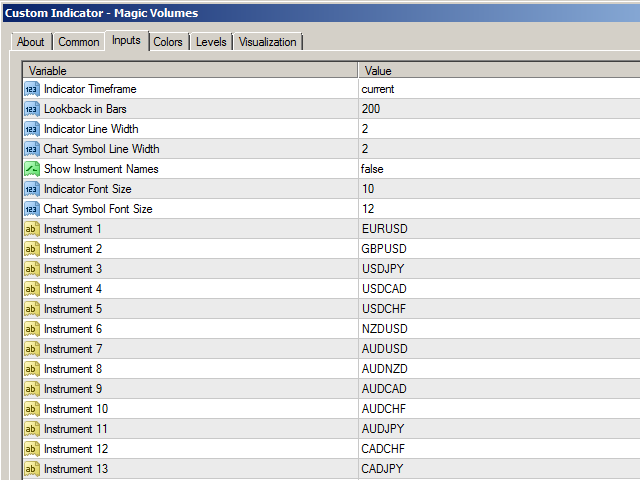Click the string icon beside Instrument 11
Image resolution: width=640 pixels, height=480 pixels.
point(32,429)
